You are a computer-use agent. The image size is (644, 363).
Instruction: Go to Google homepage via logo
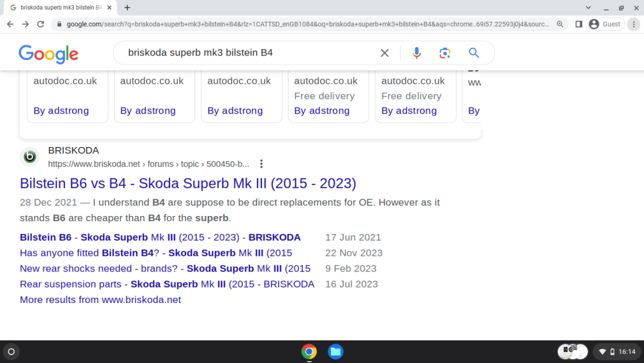48,54
